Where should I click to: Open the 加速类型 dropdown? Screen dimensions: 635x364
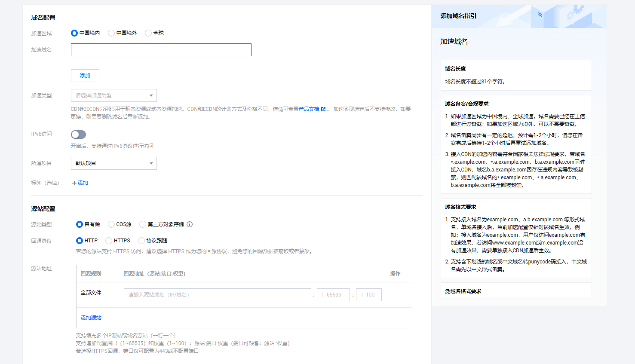point(114,95)
